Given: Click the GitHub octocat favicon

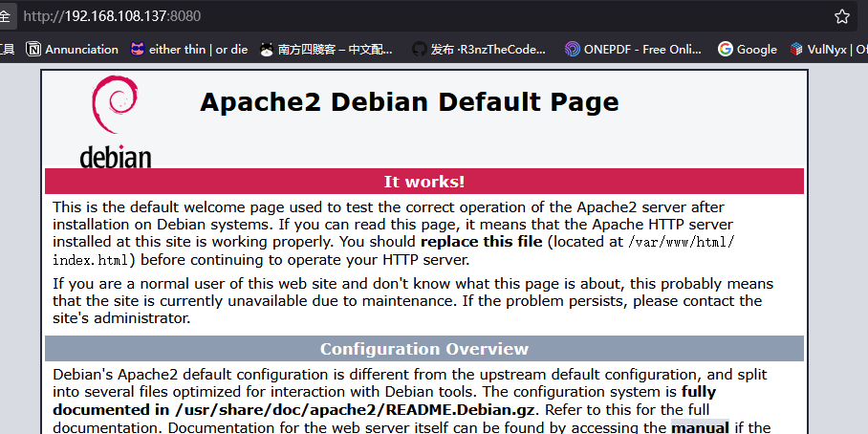Looking at the screenshot, I should pyautogui.click(x=420, y=50).
